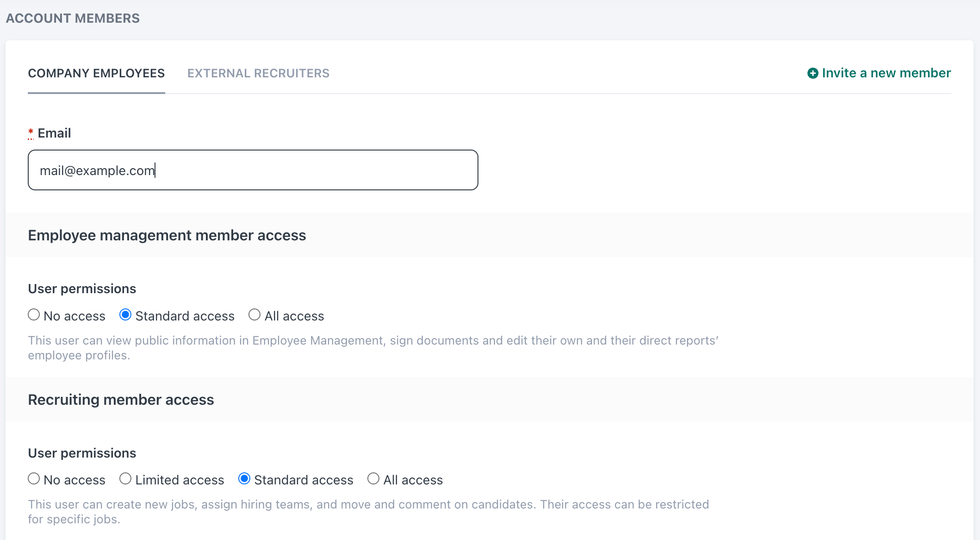Switch to the EXTERNAL RECRUITERS tab
980x540 pixels.
(258, 73)
